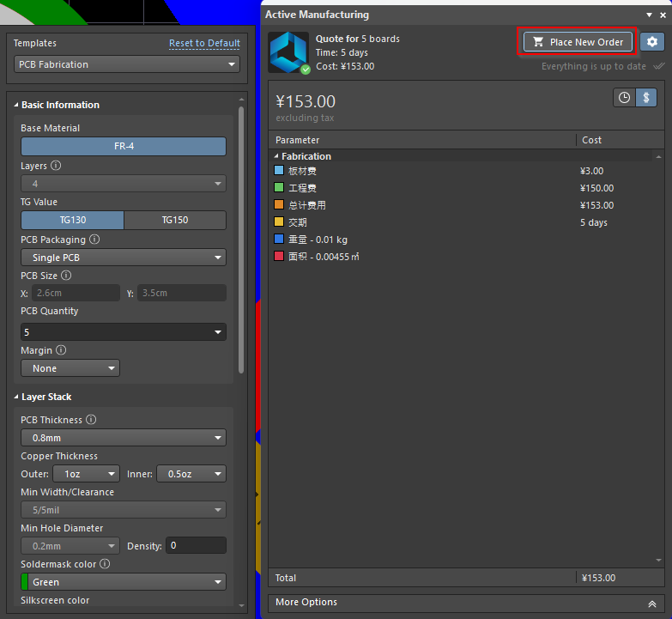This screenshot has height=619, width=672.
Task: Show Margin info icon
Action: pos(61,349)
